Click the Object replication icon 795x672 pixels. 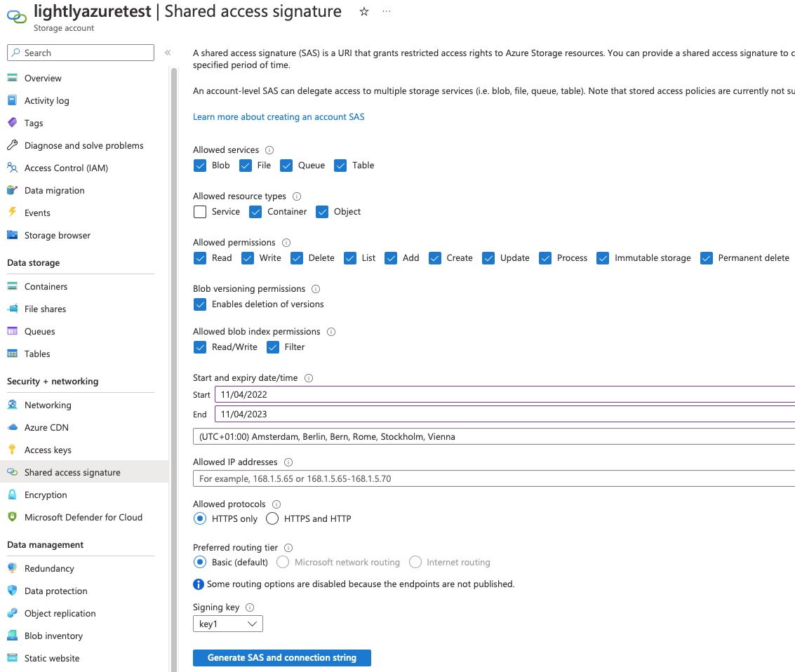[12, 613]
